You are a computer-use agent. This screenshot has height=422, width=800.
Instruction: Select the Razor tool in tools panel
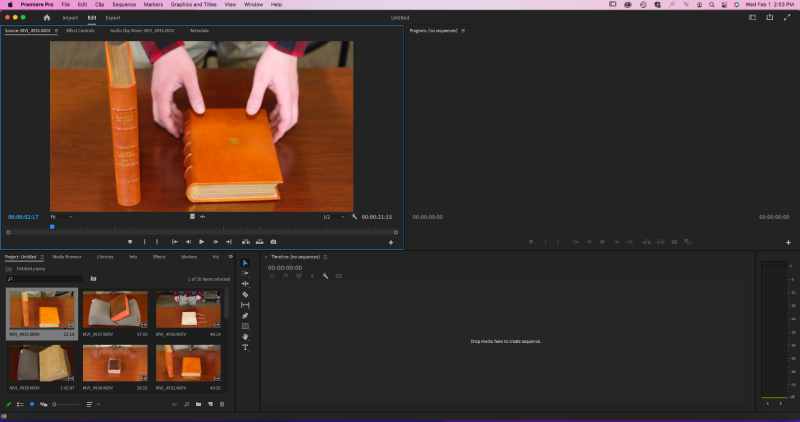coord(245,295)
